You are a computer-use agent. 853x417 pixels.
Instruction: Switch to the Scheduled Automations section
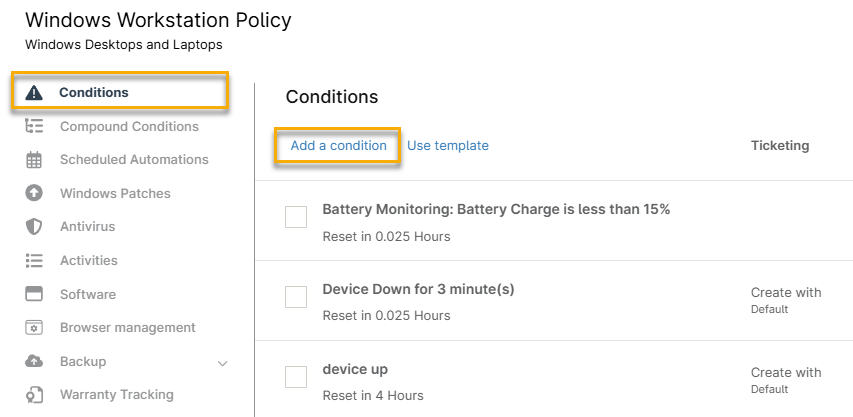point(134,160)
